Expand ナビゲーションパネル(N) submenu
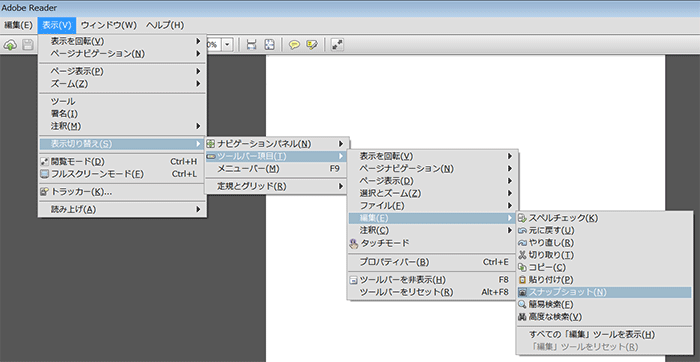The image size is (700, 362). (x=276, y=144)
